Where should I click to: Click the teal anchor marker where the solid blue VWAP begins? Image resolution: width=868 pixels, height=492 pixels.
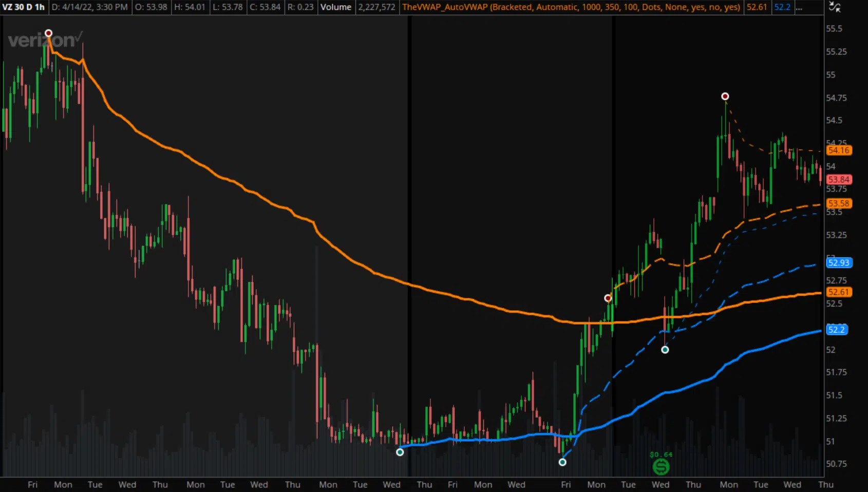coord(400,452)
